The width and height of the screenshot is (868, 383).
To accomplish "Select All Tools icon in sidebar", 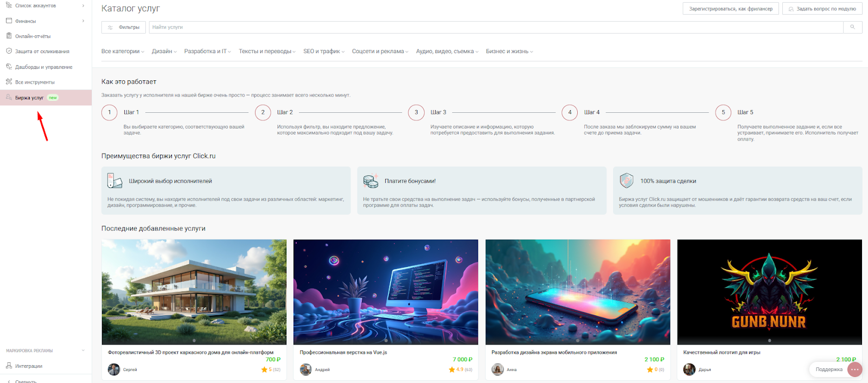I will 9,82.
